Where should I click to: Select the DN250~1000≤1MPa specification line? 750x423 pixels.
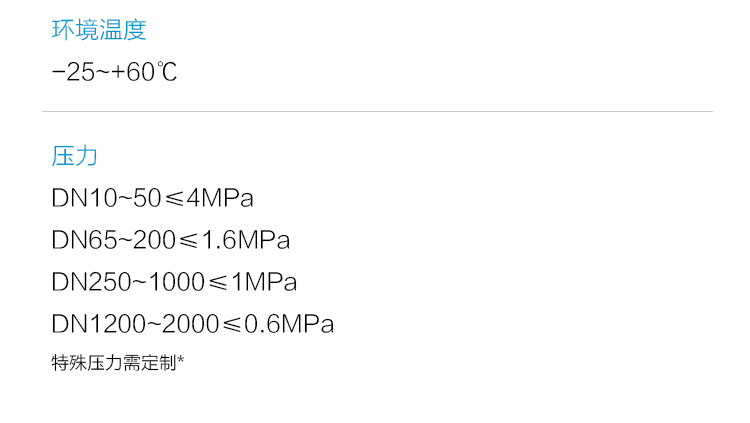[174, 282]
